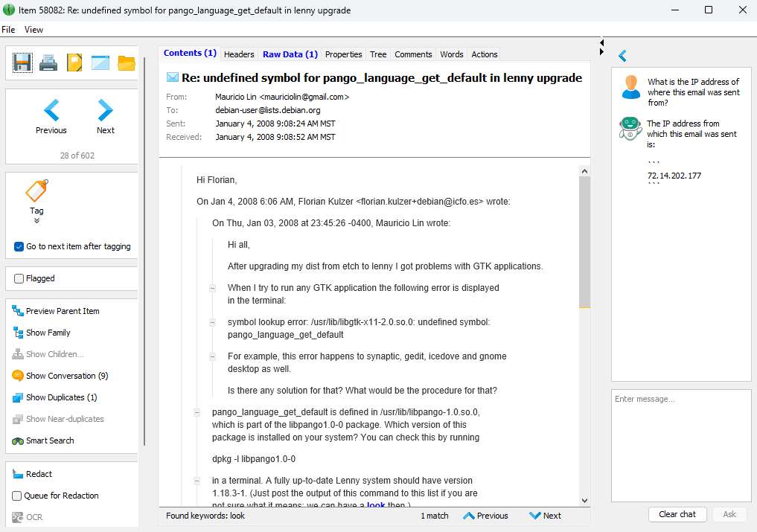Click Show Family

coord(42,333)
